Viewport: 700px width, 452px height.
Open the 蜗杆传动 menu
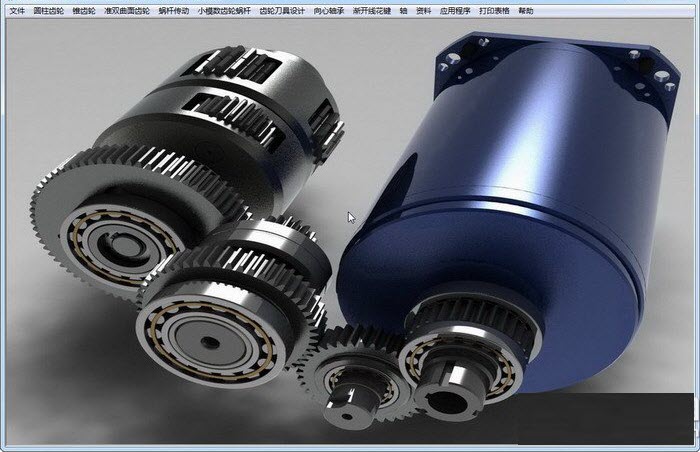(173, 10)
